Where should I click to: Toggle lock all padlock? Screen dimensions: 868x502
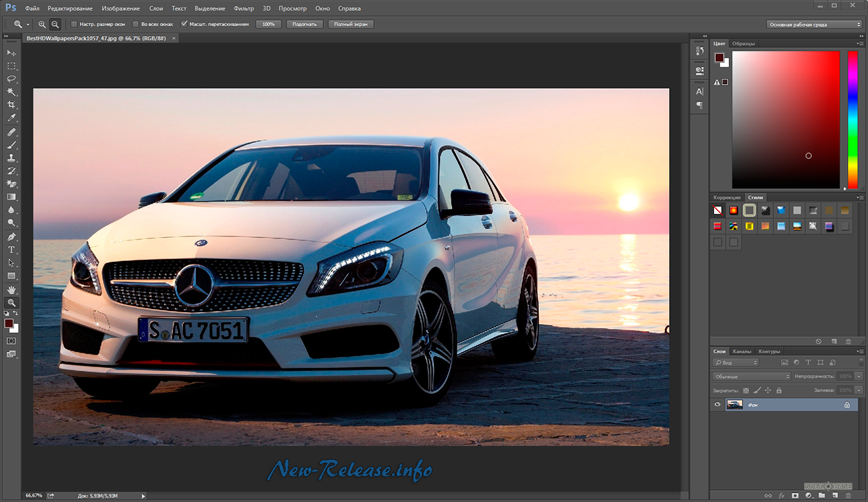[x=779, y=391]
